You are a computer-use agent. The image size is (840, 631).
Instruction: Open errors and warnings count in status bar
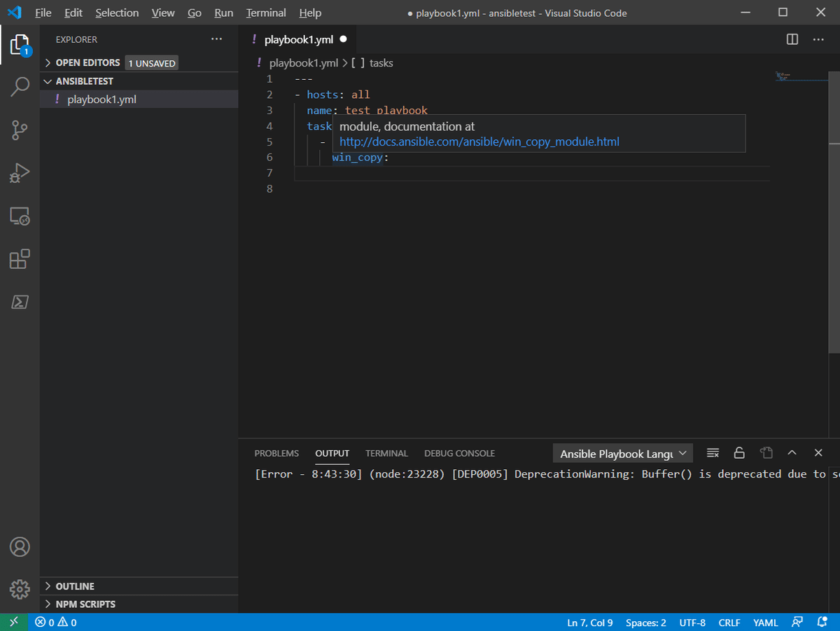(x=56, y=622)
